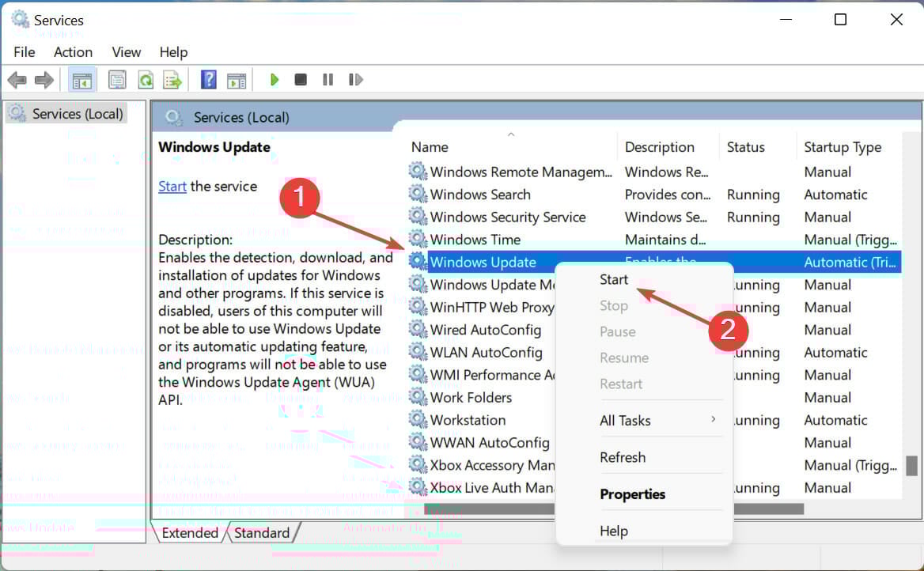Open Properties from the context menu
The height and width of the screenshot is (571, 924).
click(632, 494)
